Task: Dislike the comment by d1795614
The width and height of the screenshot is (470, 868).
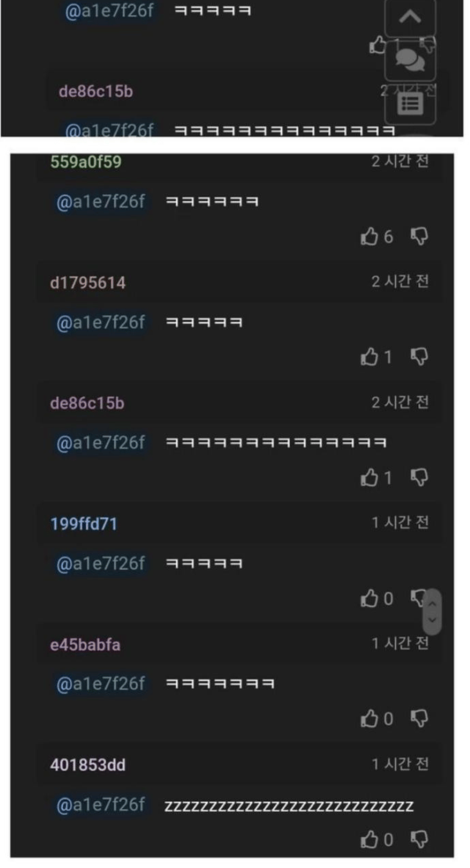Action: click(x=419, y=357)
